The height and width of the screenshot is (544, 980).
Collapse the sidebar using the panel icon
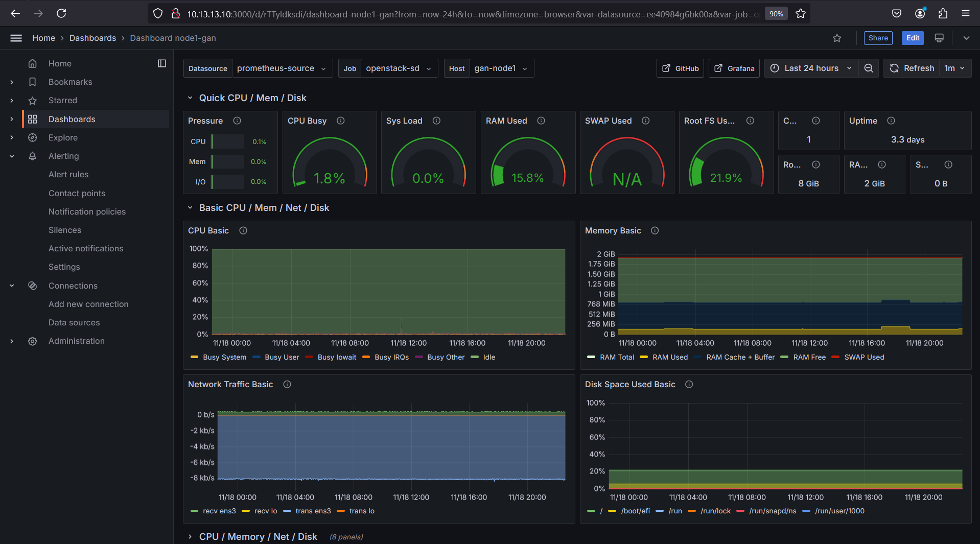[162, 63]
